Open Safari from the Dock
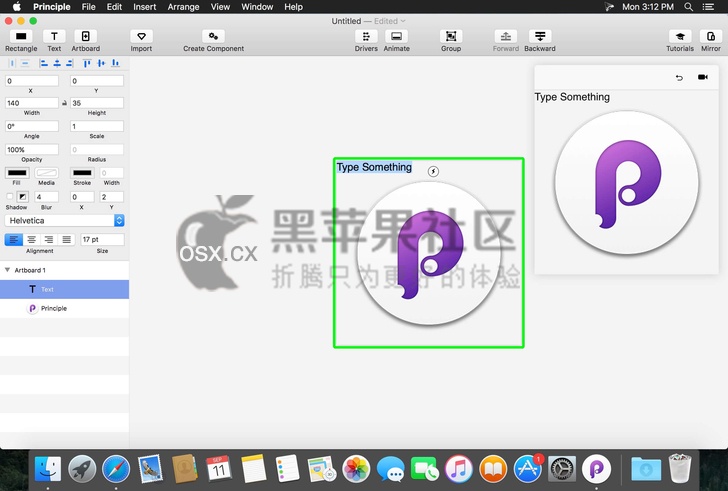Screen dimensions: 728x491 point(116,469)
